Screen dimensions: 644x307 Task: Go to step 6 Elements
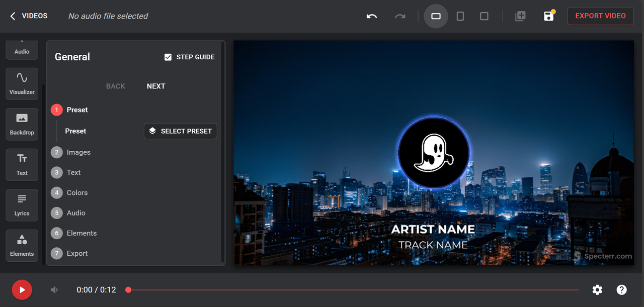(74, 233)
